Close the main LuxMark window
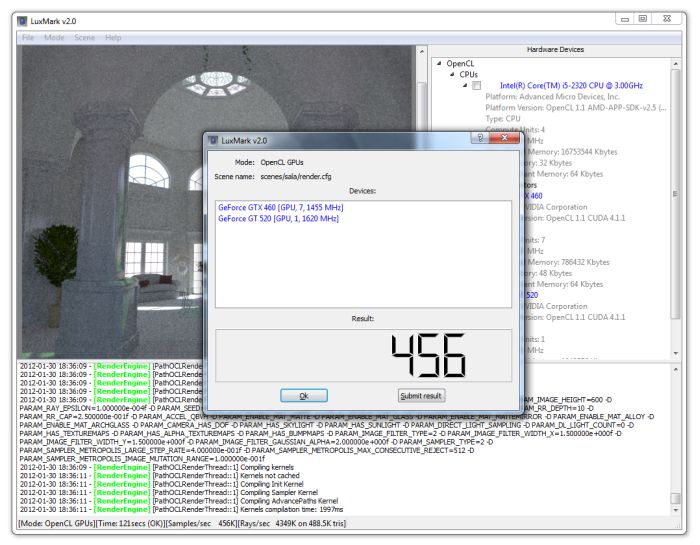700x545 pixels. coord(667,19)
